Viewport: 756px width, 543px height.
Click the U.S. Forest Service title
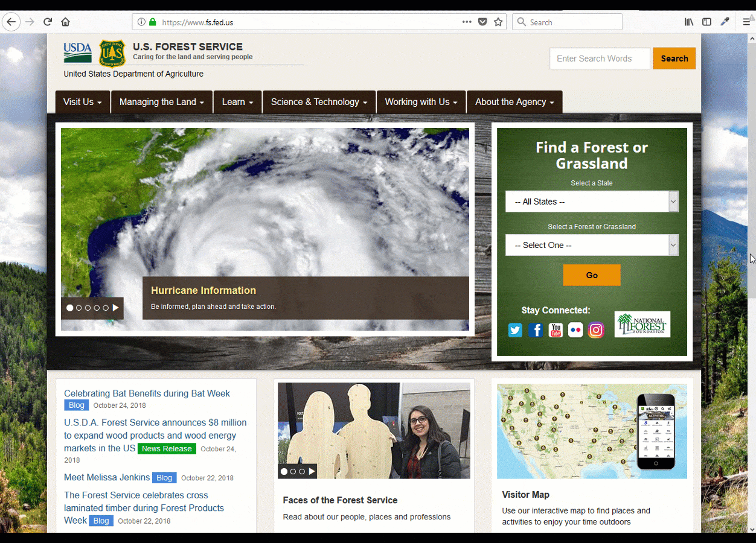(x=188, y=46)
